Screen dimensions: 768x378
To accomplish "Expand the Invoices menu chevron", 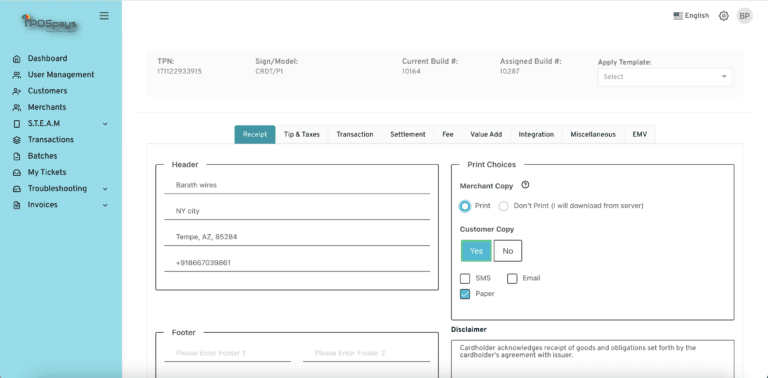I will click(x=105, y=205).
